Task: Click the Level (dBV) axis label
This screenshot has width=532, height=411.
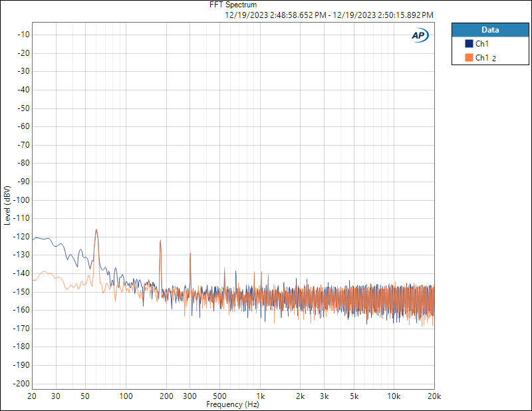Action: click(x=7, y=205)
